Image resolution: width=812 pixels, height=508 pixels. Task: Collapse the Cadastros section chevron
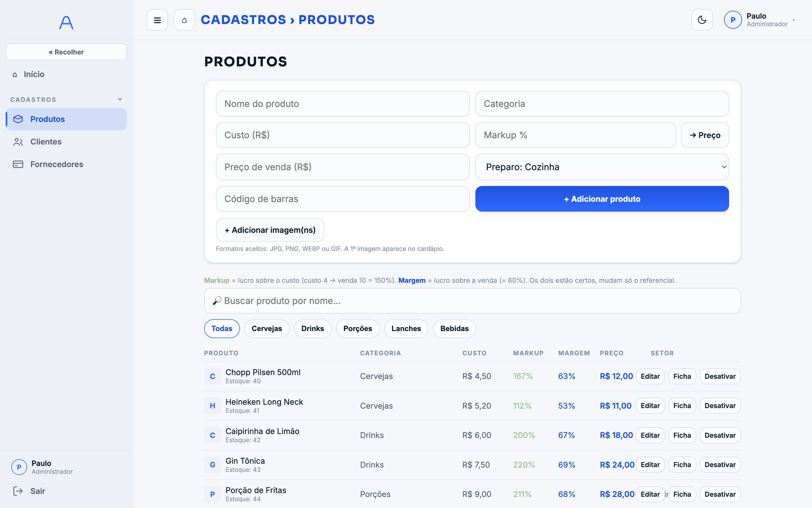120,99
